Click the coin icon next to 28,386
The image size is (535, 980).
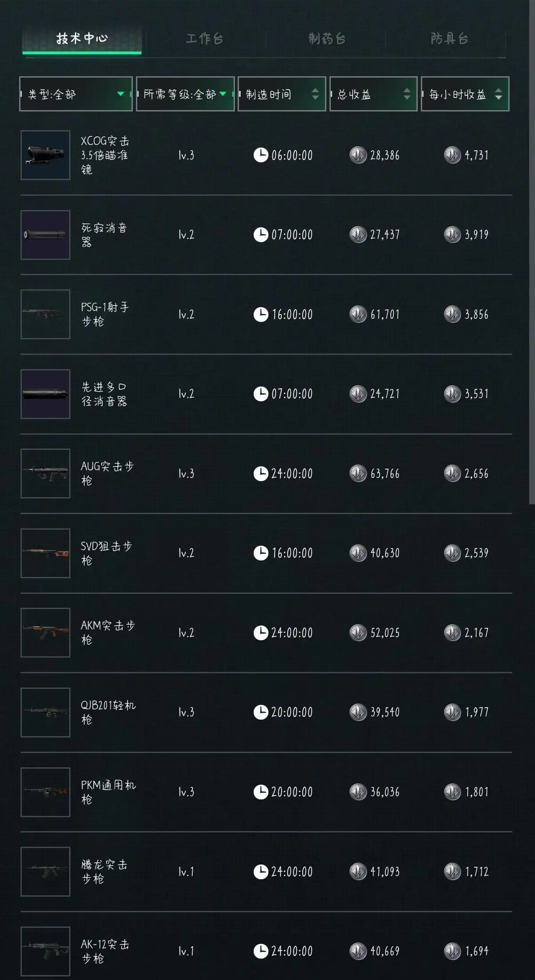coord(359,155)
